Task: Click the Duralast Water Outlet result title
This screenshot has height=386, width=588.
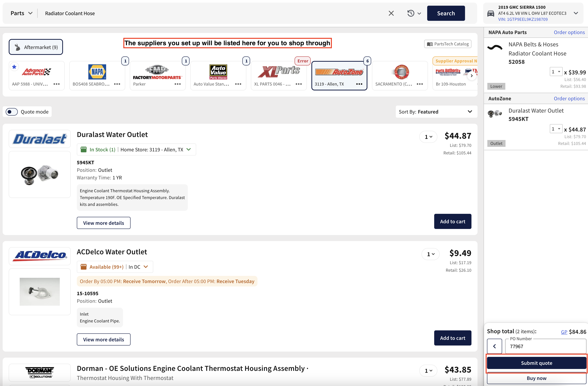Action: [x=112, y=134]
